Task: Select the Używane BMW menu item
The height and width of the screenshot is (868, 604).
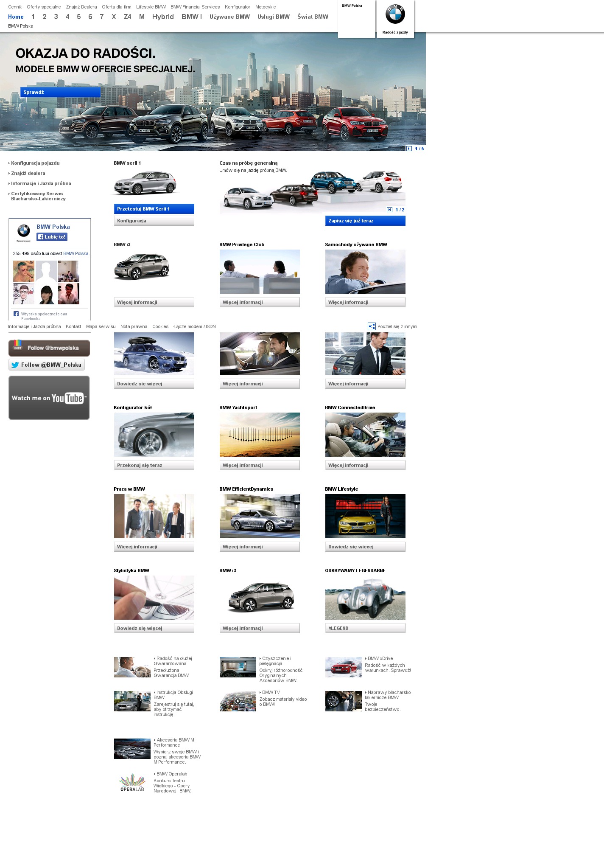Action: (x=229, y=17)
